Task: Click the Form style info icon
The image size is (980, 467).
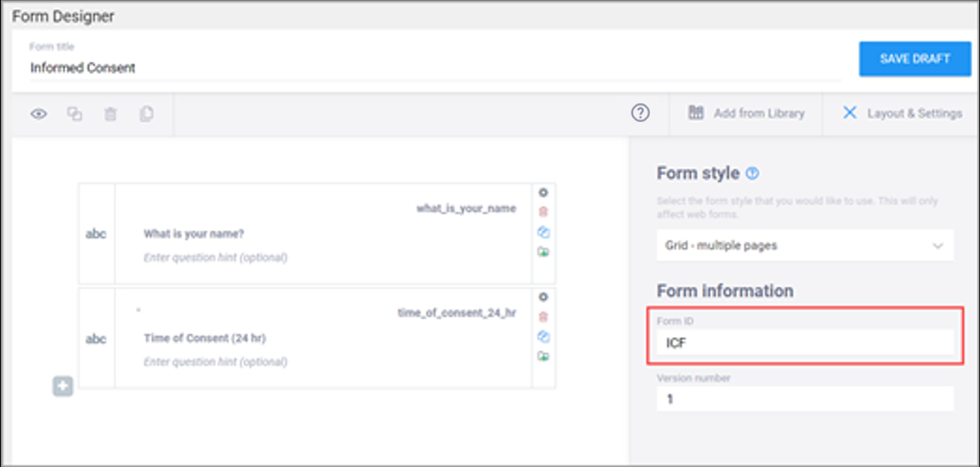Action: (x=752, y=173)
